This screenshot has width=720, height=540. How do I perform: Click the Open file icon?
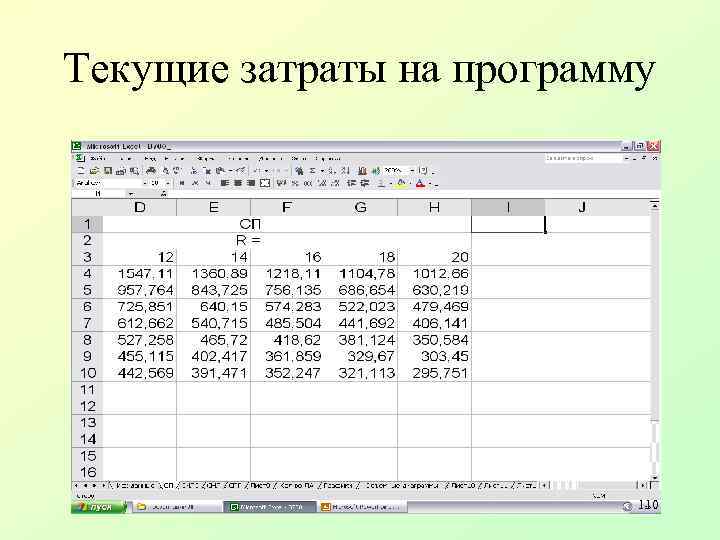tap(95, 171)
